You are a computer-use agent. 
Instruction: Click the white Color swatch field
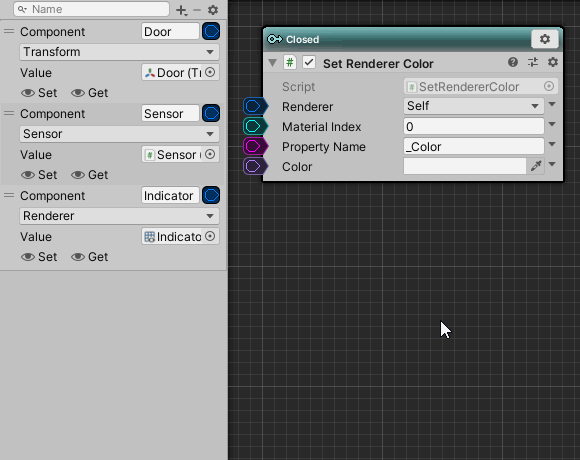(x=465, y=166)
